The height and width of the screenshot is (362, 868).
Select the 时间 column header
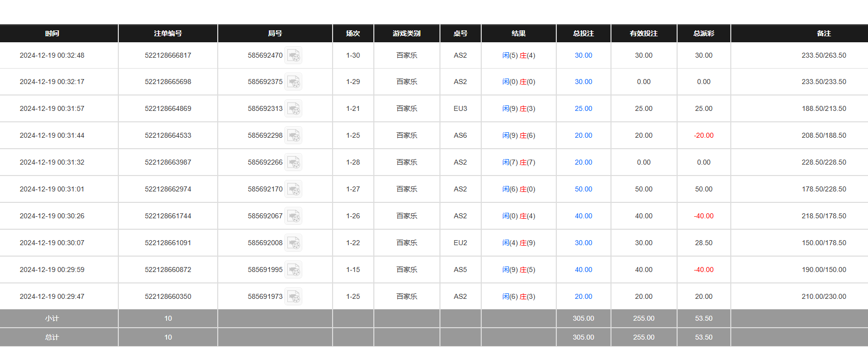[x=52, y=33]
